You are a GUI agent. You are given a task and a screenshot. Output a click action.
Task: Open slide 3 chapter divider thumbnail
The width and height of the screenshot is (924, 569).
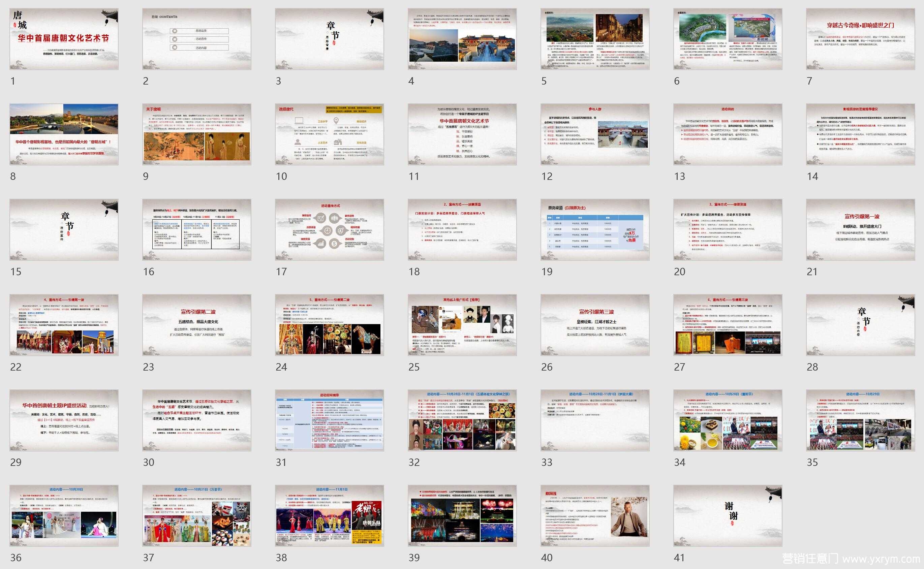329,39
